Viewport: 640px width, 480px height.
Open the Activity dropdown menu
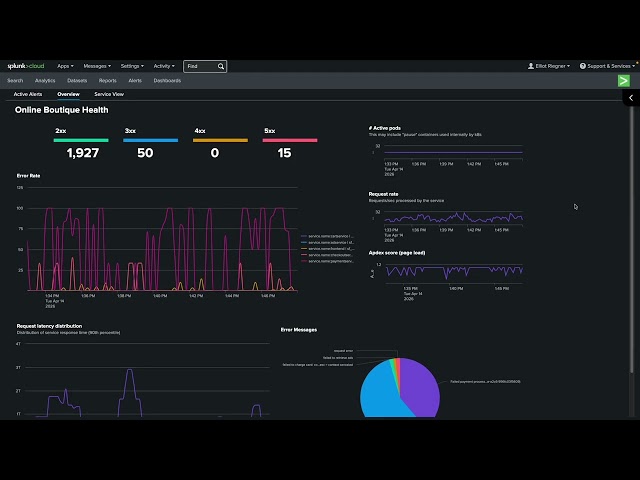(x=164, y=66)
